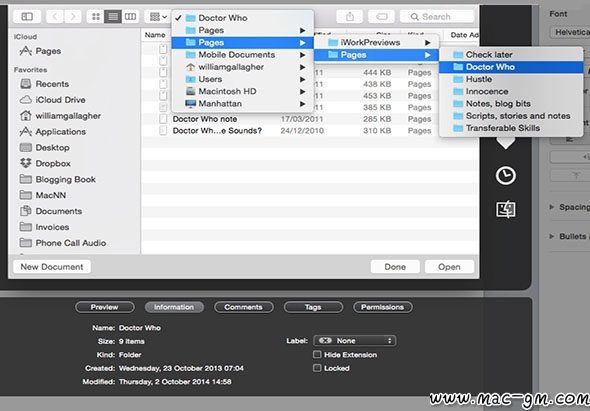Go forward with the right arrow
The width and height of the screenshot is (590, 411).
[x=72, y=17]
